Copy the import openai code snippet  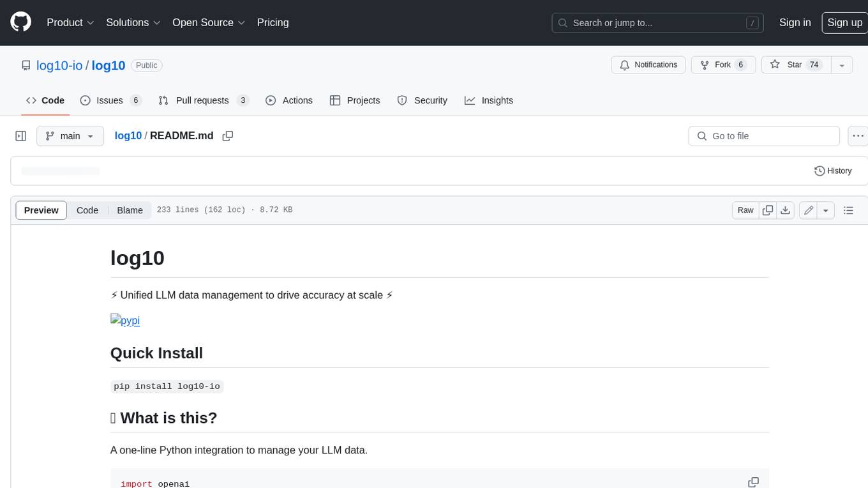[x=753, y=482]
